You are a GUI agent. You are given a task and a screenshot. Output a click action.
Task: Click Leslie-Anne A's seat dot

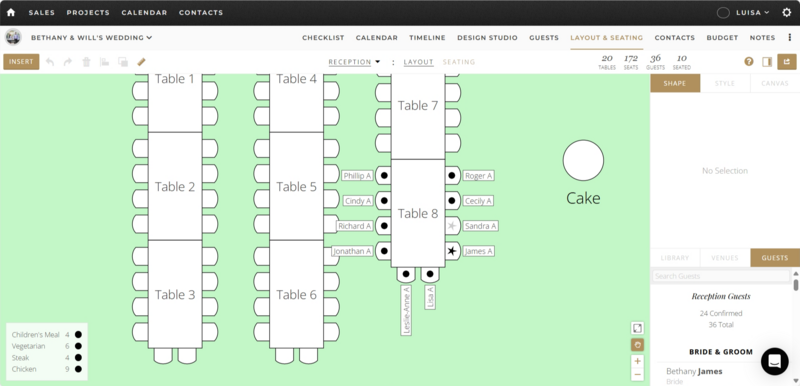pyautogui.click(x=406, y=274)
